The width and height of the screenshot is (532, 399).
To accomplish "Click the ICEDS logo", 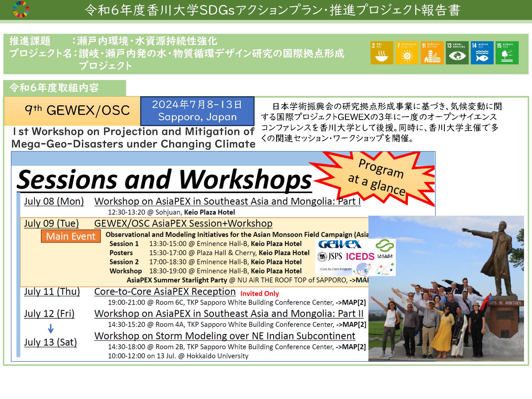I will [x=360, y=256].
